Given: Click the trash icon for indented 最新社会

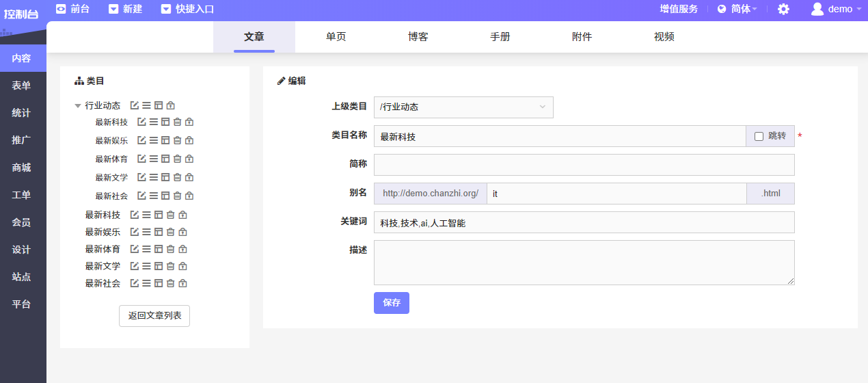Looking at the screenshot, I should point(177,196).
